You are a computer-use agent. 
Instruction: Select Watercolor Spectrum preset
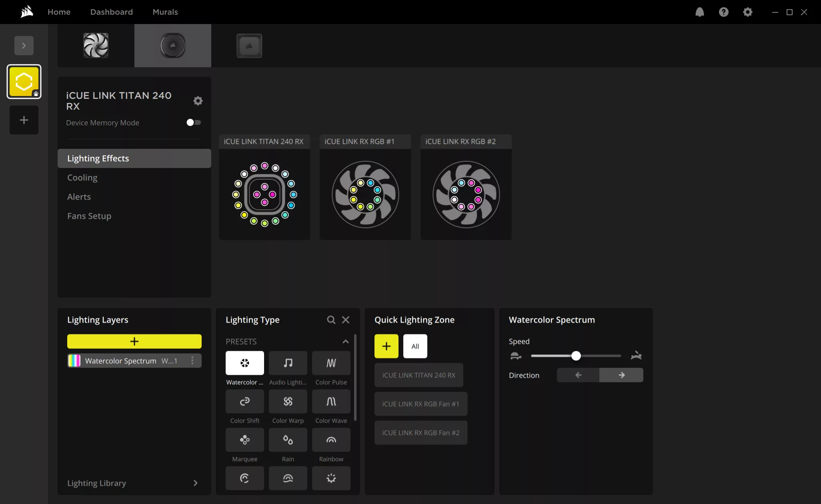pos(245,363)
